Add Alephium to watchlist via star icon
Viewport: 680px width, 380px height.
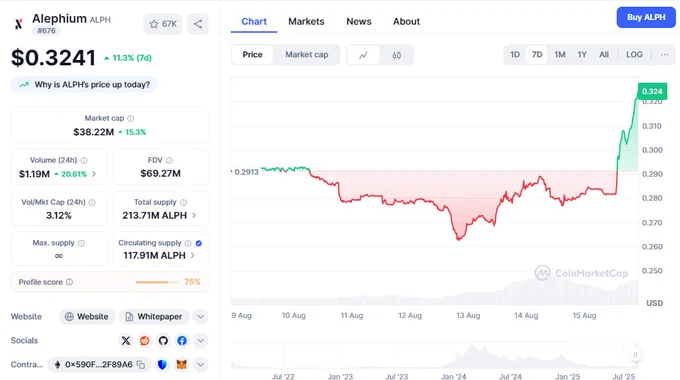154,24
